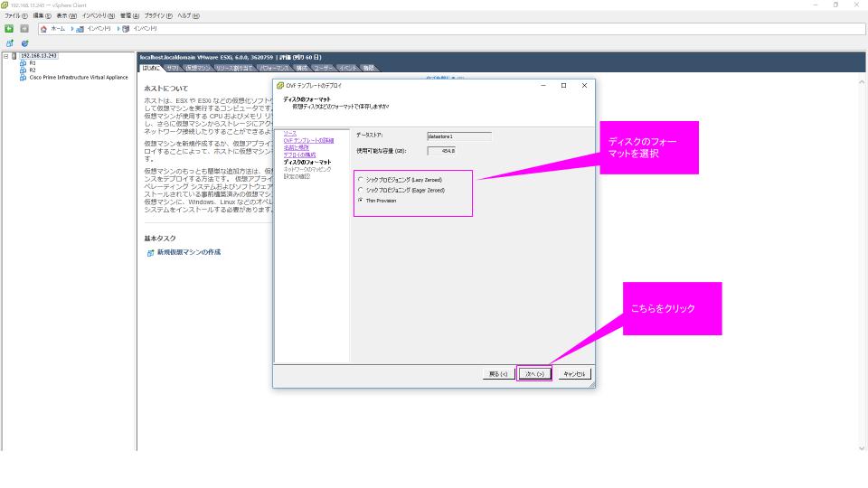This screenshot has height=488, width=868.
Task: Switch to the ユーザー tab
Action: point(324,68)
